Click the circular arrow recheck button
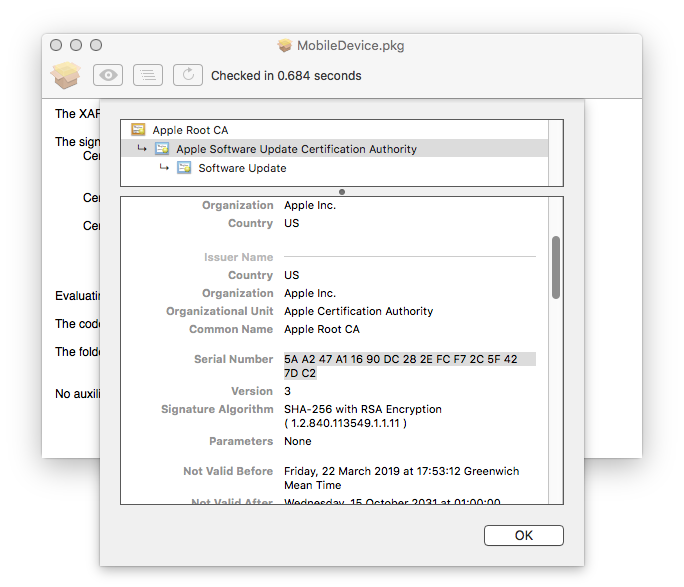684x587 pixels. pos(188,75)
